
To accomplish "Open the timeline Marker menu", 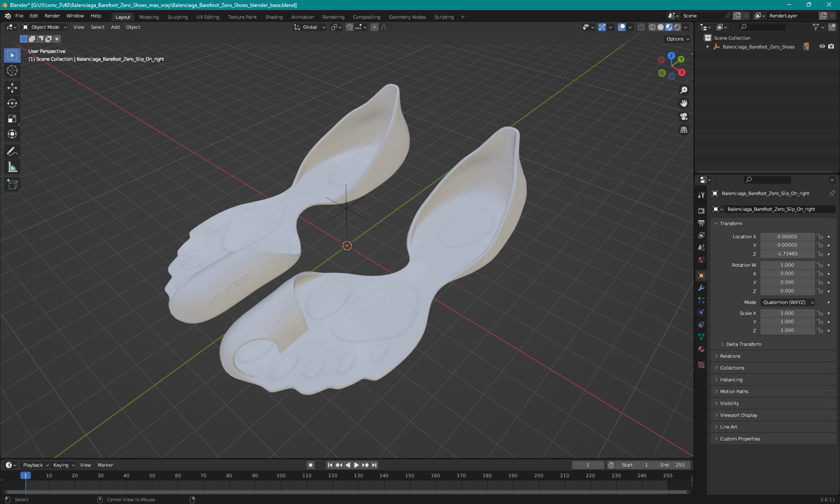I will pyautogui.click(x=105, y=465).
